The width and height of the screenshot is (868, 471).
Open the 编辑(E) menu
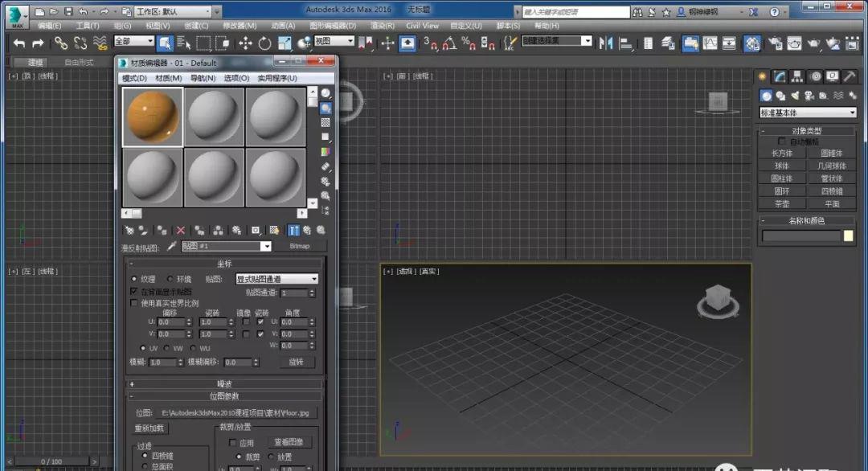[x=49, y=26]
